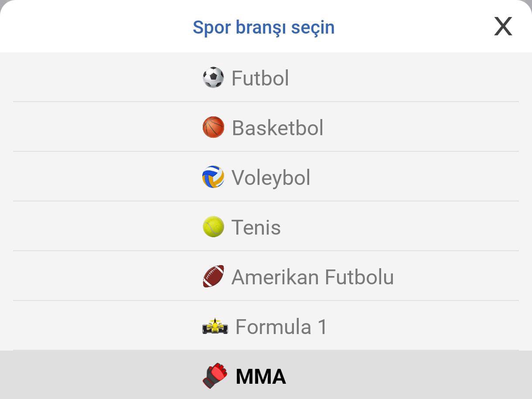Click the brown American football icon
The width and height of the screenshot is (532, 399).
[x=213, y=276]
